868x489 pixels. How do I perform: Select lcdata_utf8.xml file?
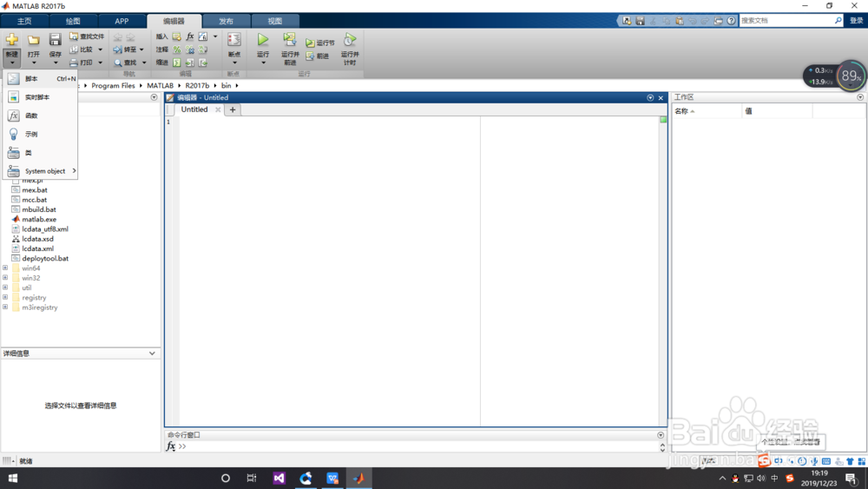click(45, 228)
